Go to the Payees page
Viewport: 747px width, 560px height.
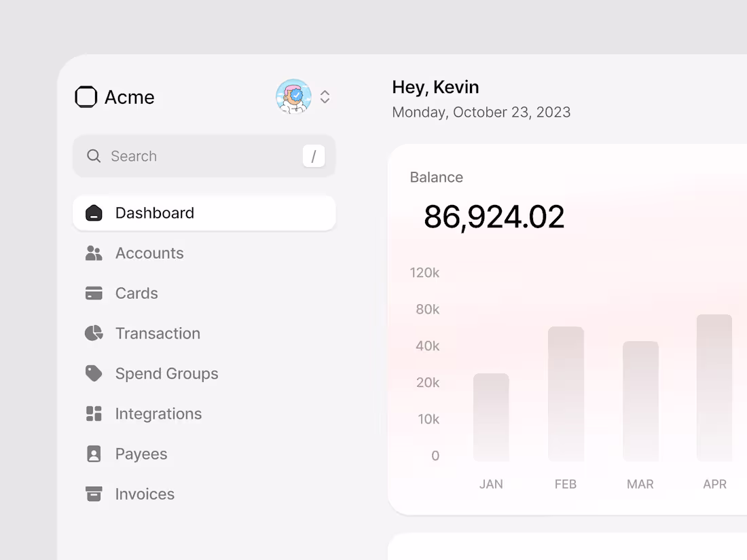coord(141,453)
